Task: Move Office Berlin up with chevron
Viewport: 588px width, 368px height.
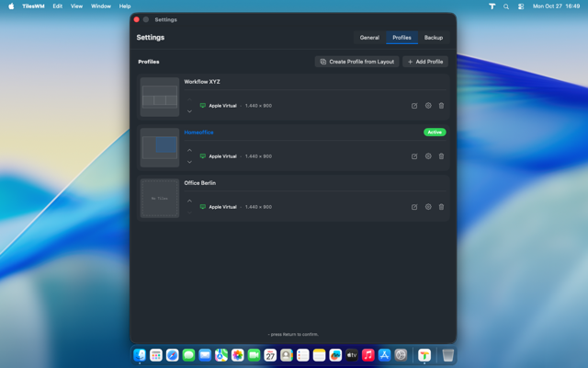Action: click(x=190, y=201)
